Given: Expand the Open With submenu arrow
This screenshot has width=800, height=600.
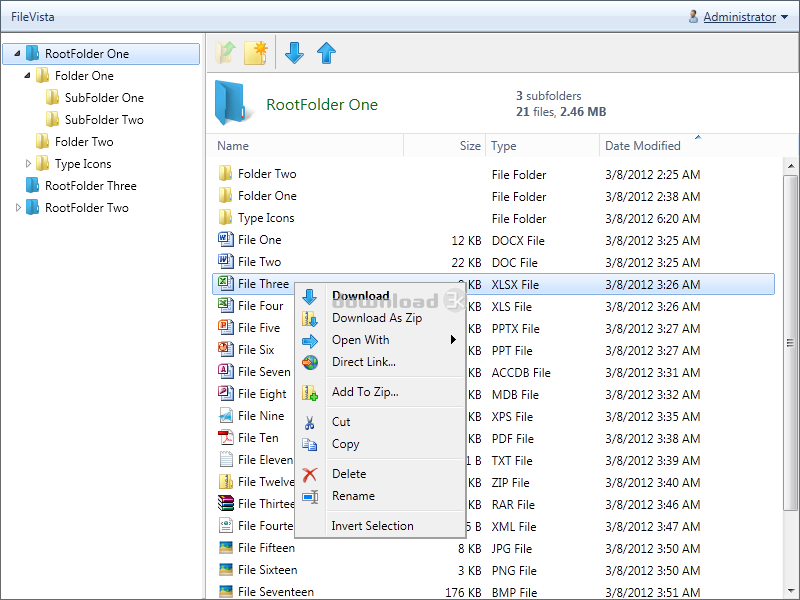Looking at the screenshot, I should (x=453, y=339).
